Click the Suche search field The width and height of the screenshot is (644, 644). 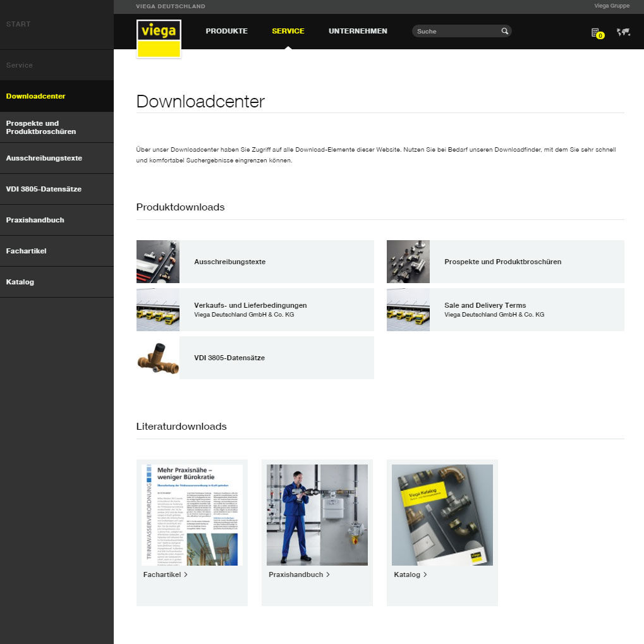click(x=461, y=31)
